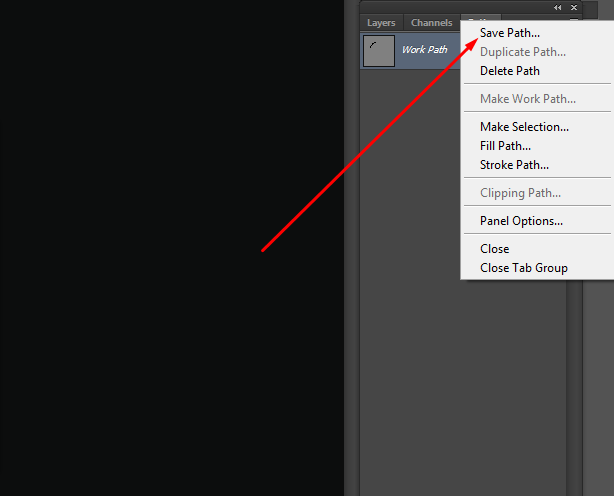
Task: Choose Save Path from the menu
Action: [509, 33]
